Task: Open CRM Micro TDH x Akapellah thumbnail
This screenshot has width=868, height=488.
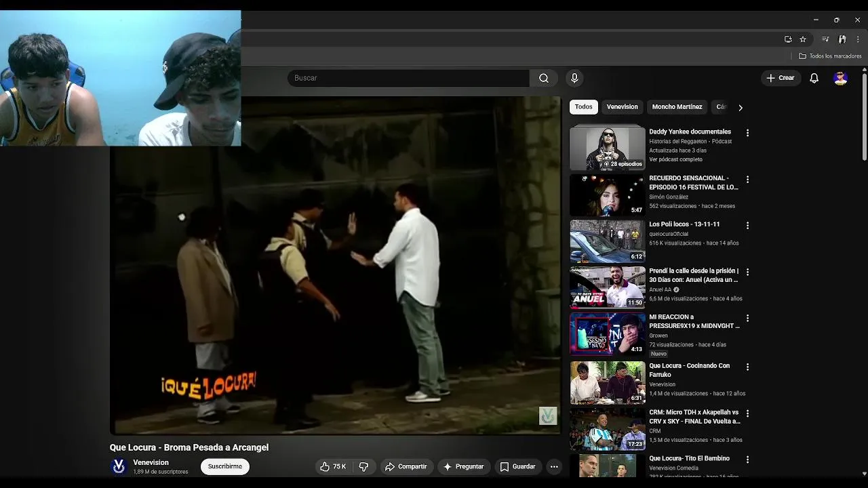Action: click(608, 428)
